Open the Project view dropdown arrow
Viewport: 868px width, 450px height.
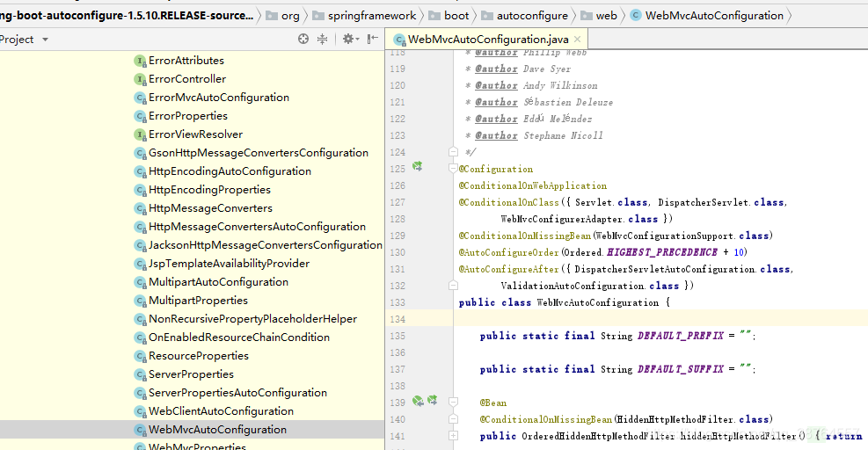click(46, 40)
